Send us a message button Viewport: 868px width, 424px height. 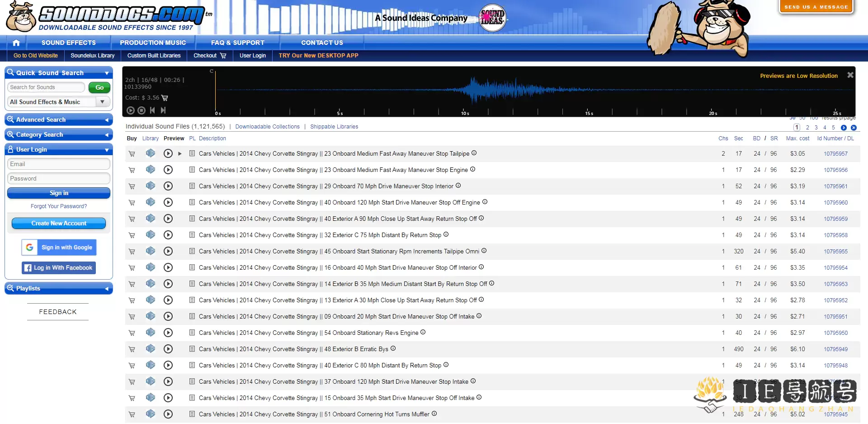pos(816,6)
